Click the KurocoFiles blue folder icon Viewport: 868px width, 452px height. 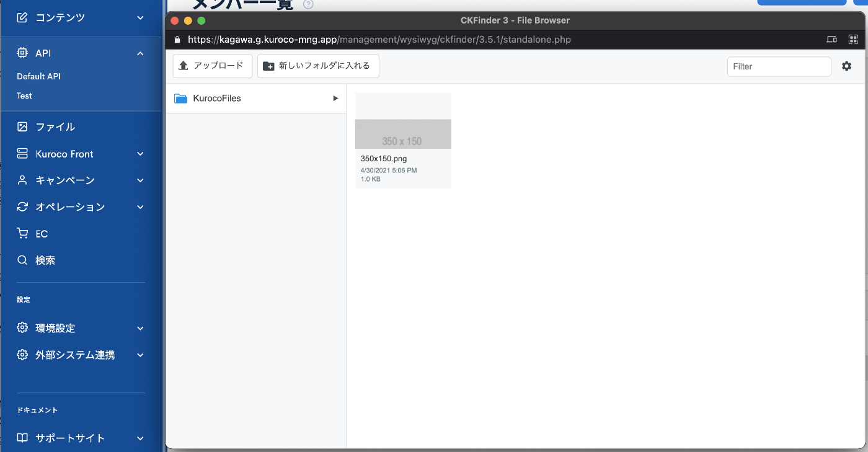[180, 98]
